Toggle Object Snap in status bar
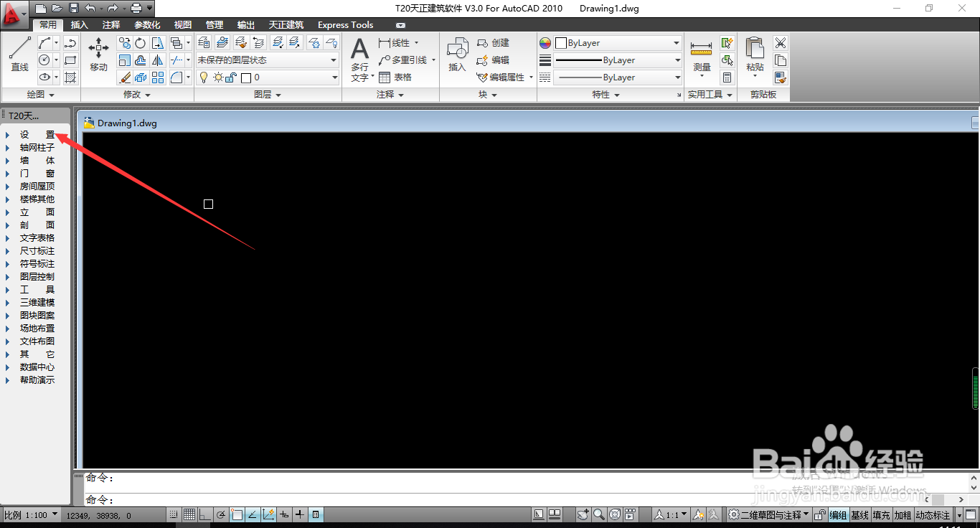 click(237, 514)
